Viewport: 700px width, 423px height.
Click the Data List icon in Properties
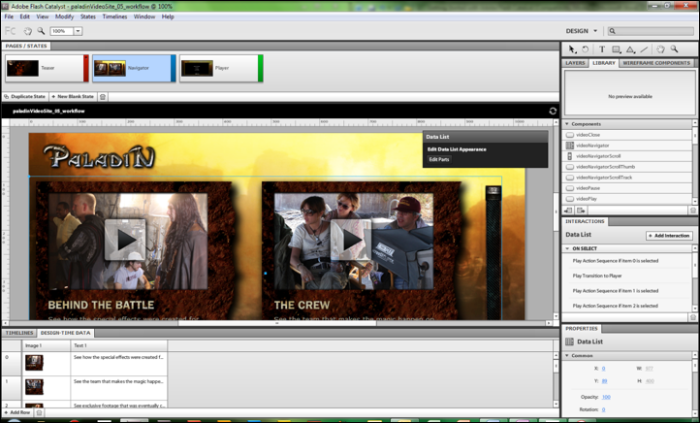(x=570, y=342)
